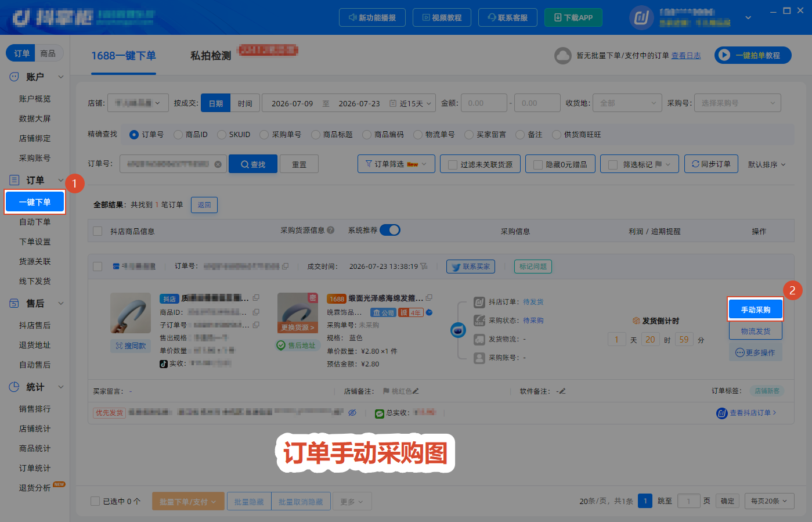Copy the 商品ID using its copy icon
Screen dimensions: 812x522
[256, 312]
